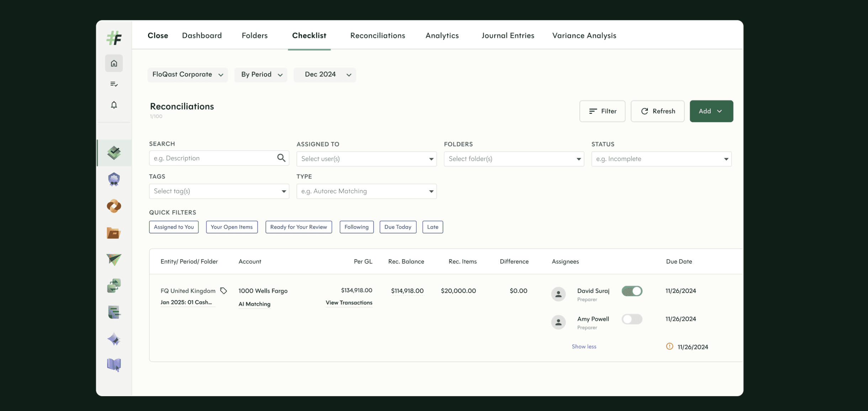The height and width of the screenshot is (411, 868).
Task: Go to the Variance Analysis tab
Action: point(584,36)
